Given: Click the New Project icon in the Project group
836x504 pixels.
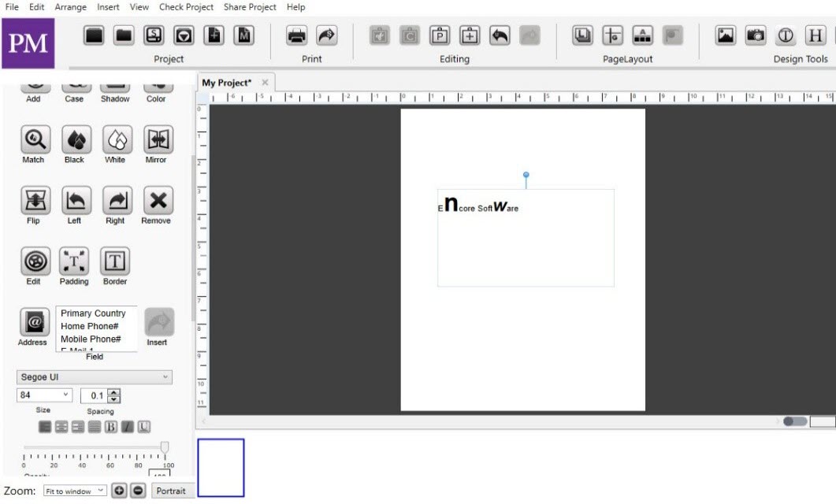Looking at the screenshot, I should (94, 35).
